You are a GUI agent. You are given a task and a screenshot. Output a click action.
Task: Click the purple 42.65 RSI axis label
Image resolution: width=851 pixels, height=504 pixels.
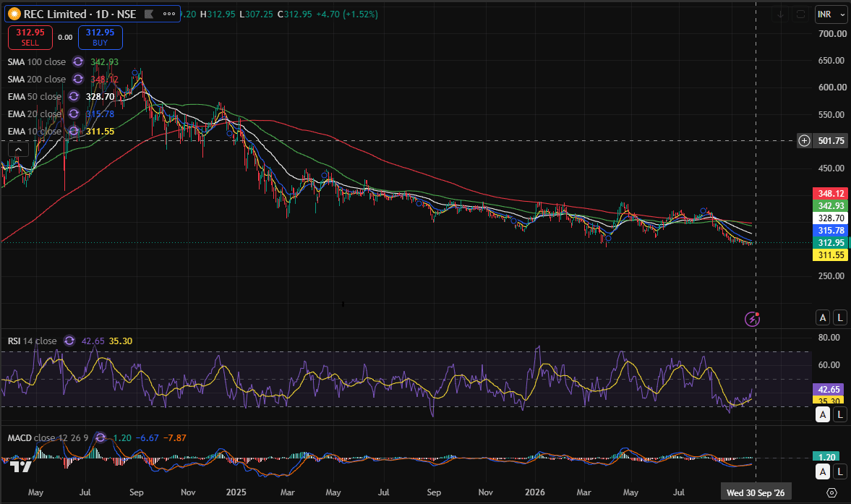coord(829,390)
